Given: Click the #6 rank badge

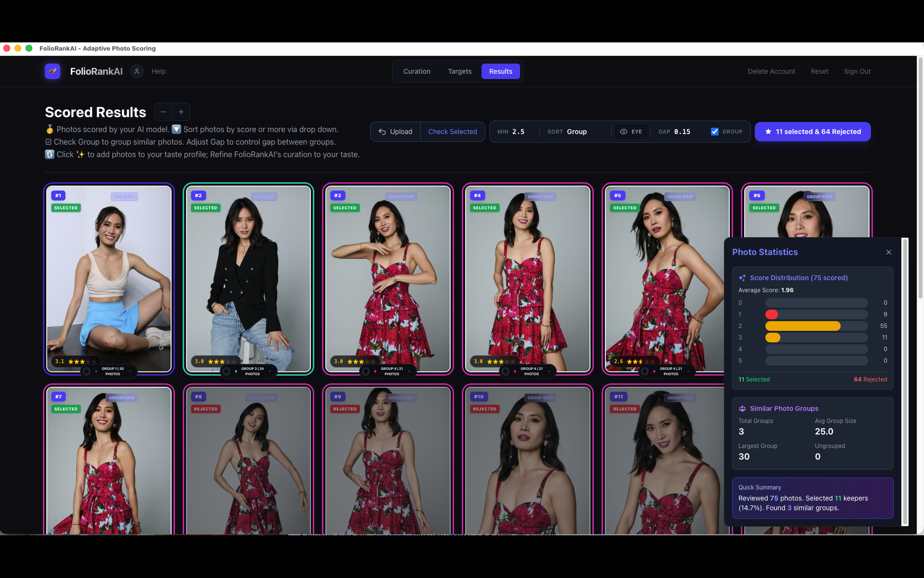Looking at the screenshot, I should (757, 195).
